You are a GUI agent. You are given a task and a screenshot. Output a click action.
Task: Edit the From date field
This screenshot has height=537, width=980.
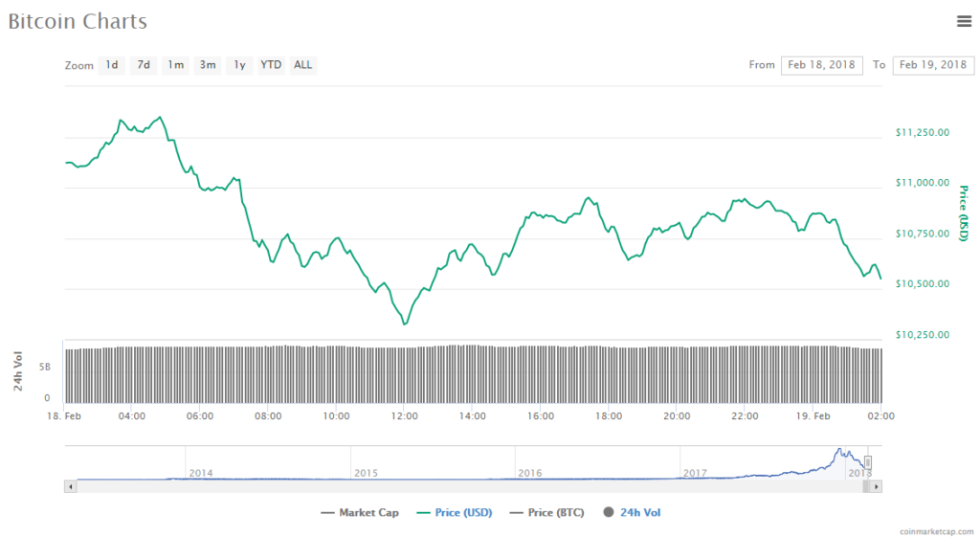pos(822,65)
